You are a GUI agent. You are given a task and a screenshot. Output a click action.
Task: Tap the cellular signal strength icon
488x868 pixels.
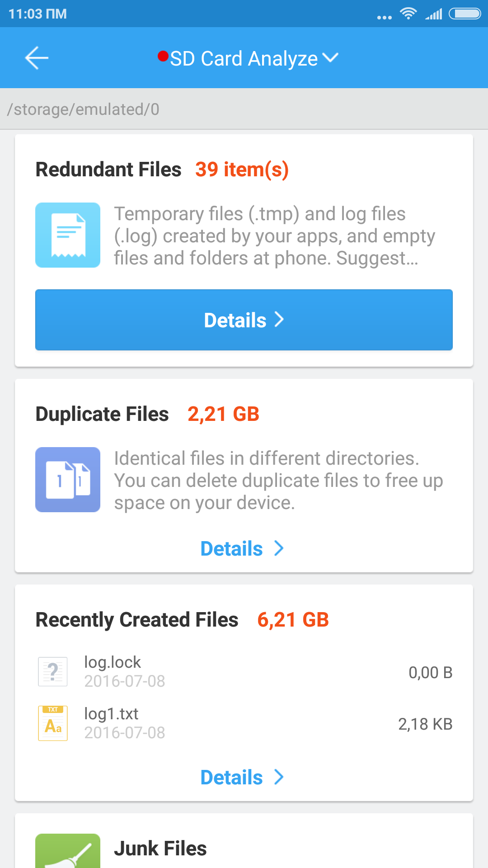434,14
